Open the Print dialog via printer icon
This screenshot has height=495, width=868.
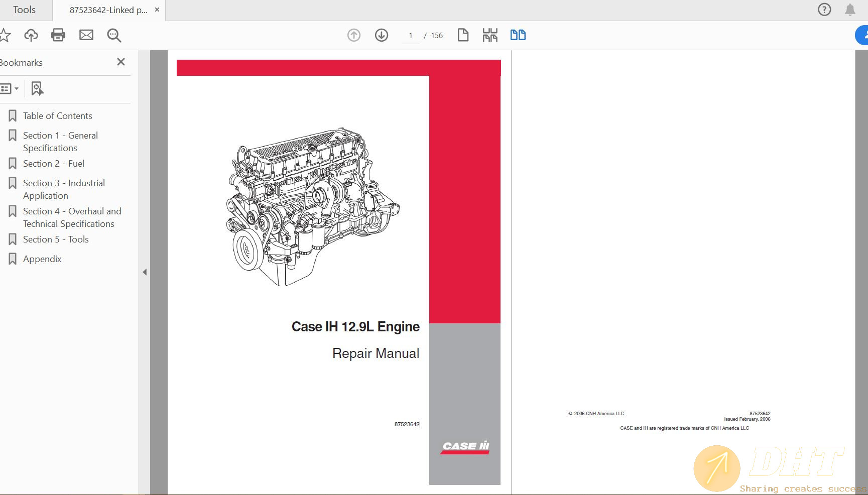click(58, 35)
